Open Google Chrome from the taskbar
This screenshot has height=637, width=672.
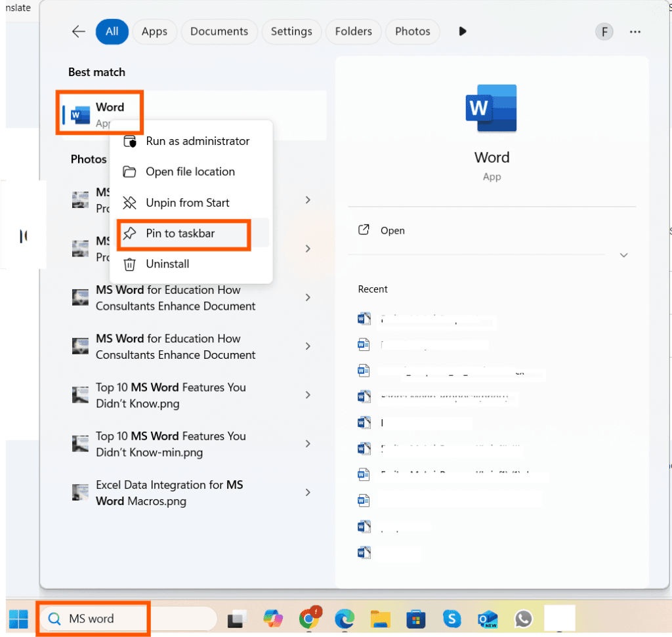pyautogui.click(x=309, y=619)
